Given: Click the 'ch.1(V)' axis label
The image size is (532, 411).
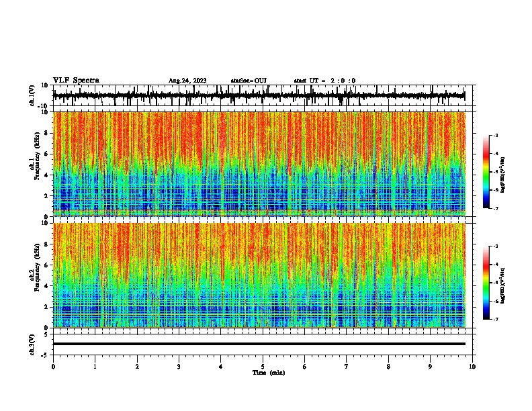Looking at the screenshot, I should point(32,95).
